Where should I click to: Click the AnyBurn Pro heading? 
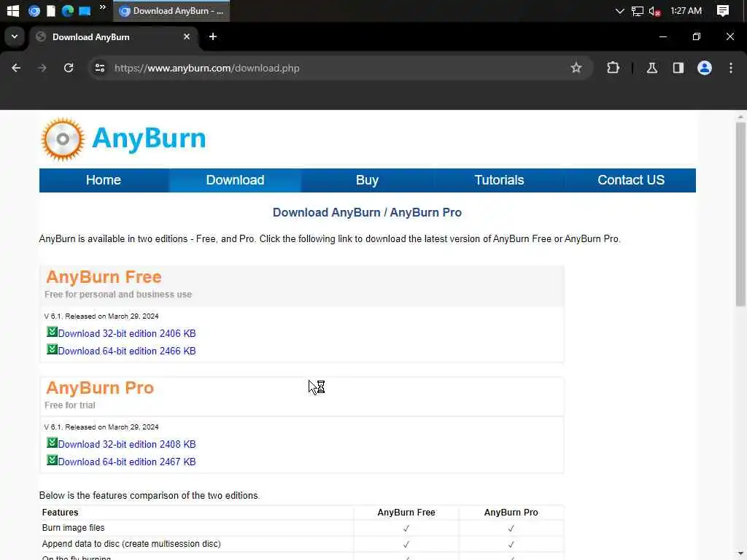click(100, 388)
